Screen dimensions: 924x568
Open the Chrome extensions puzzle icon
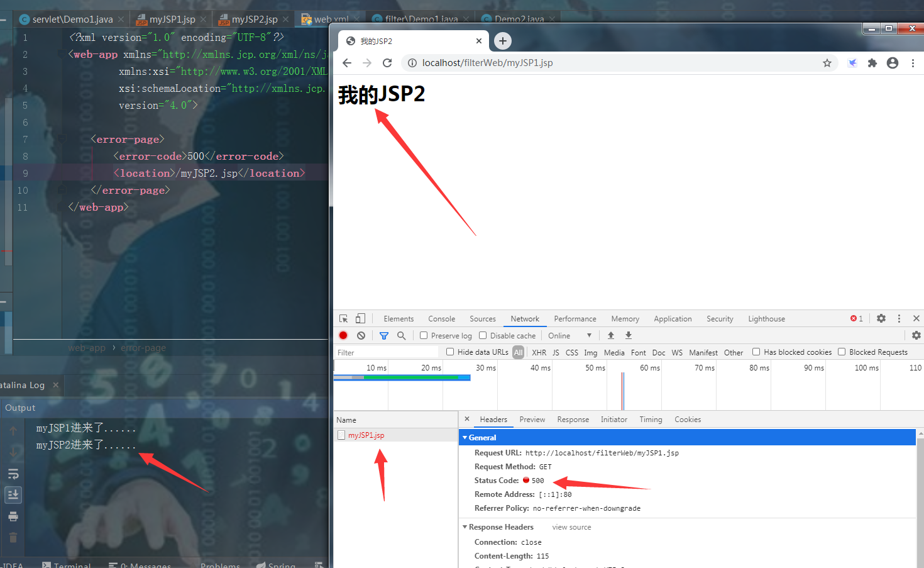coord(872,63)
